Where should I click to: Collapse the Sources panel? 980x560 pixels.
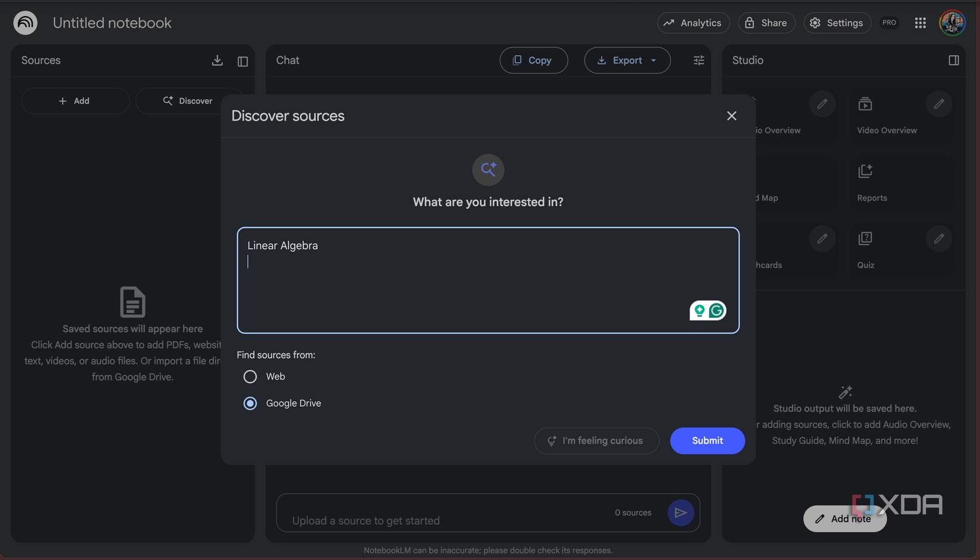click(x=242, y=61)
